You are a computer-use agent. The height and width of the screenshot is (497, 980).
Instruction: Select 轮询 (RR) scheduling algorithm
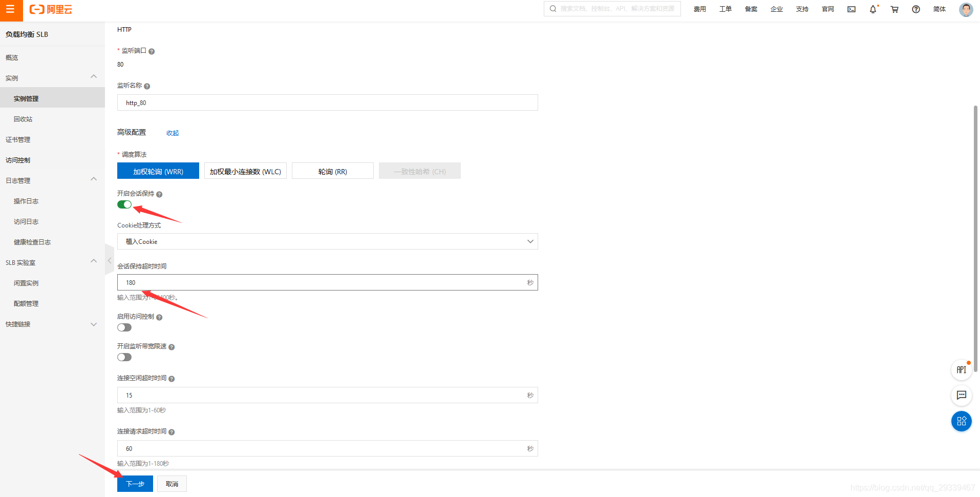[x=333, y=171]
